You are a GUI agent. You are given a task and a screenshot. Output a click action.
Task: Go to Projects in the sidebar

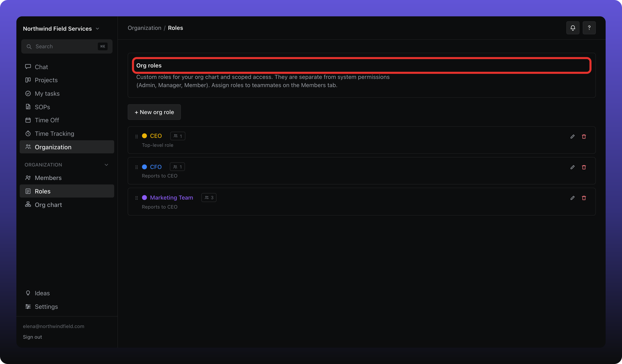[67, 80]
